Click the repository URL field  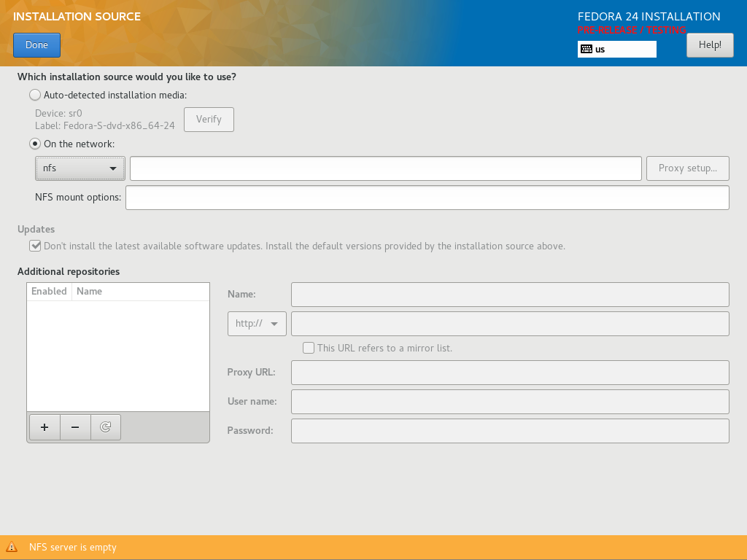[x=510, y=324]
